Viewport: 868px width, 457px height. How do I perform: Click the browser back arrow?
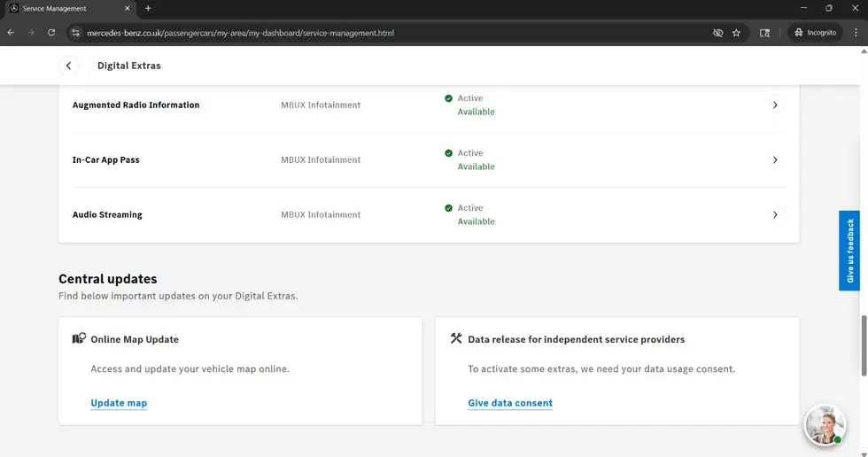[11, 33]
